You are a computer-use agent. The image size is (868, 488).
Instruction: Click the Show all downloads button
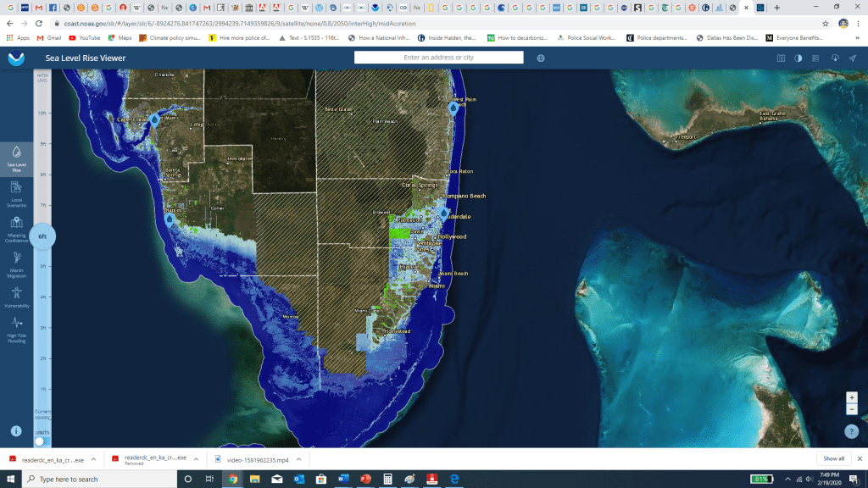tap(833, 458)
